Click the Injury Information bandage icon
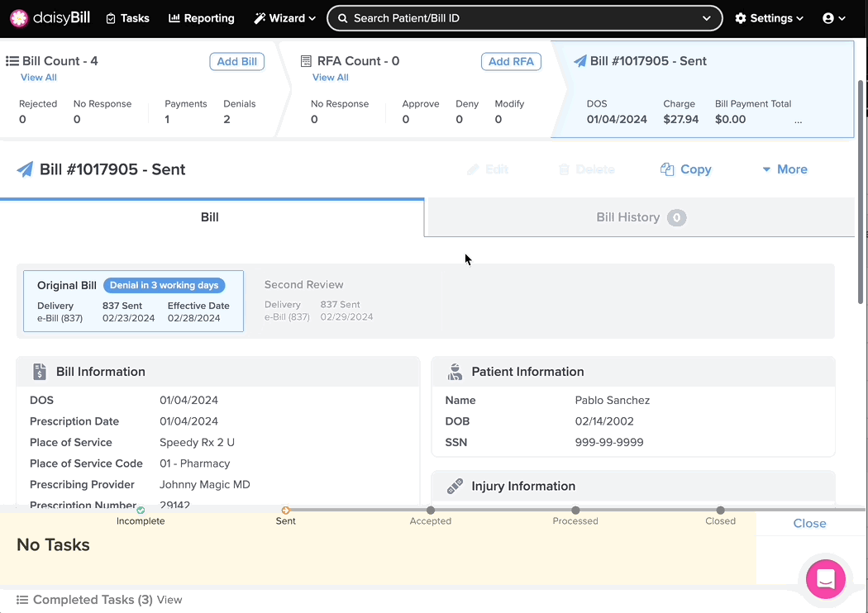 (x=455, y=487)
